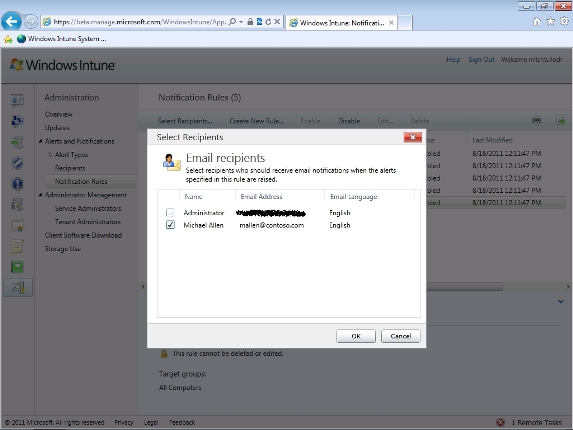Click Disable toolbar command
The image size is (573, 430).
click(349, 121)
